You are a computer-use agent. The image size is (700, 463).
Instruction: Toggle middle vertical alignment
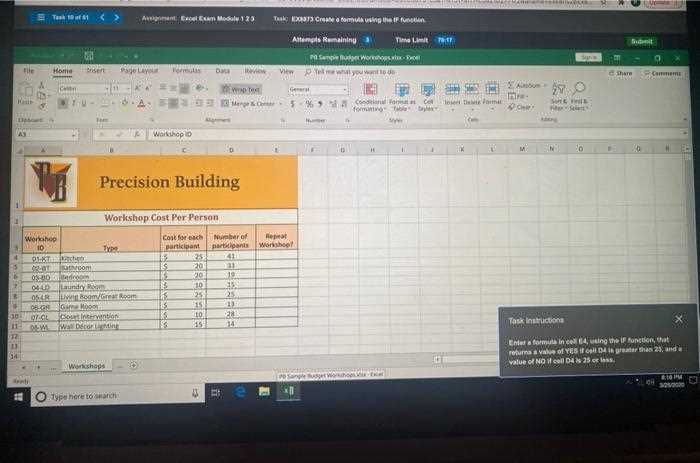173,88
